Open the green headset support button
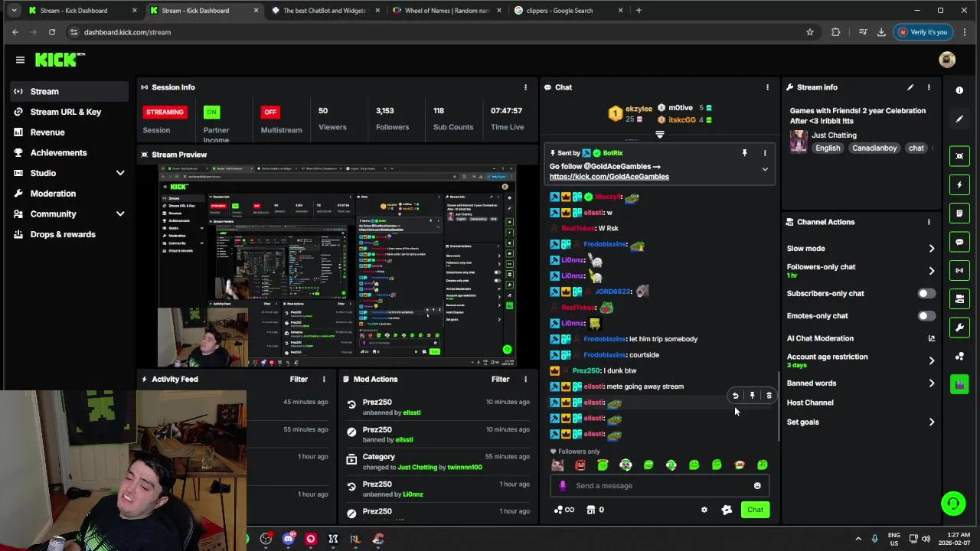The width and height of the screenshot is (980, 551). [x=953, y=504]
